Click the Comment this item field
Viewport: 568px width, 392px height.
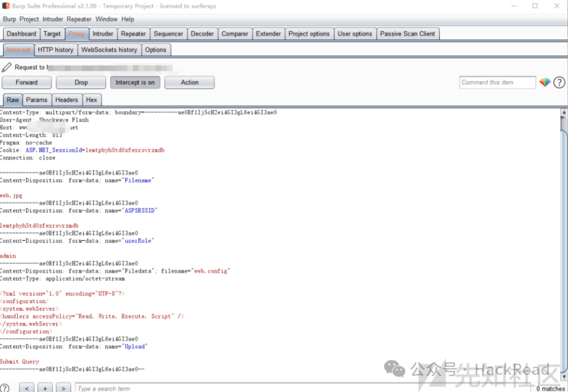click(x=498, y=82)
